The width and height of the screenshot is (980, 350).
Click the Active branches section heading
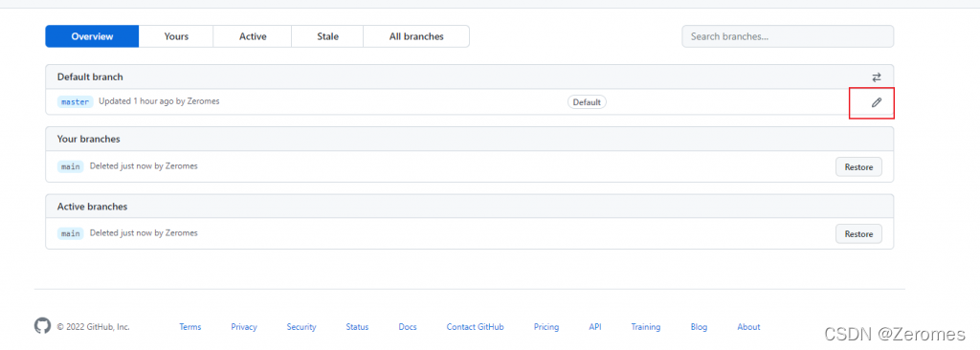pos(92,207)
